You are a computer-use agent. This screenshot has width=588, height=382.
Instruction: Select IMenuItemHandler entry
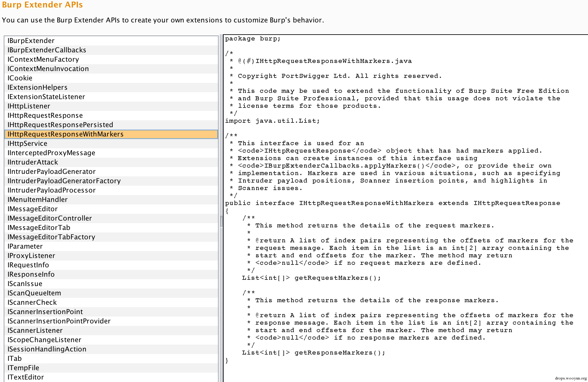tap(111, 200)
